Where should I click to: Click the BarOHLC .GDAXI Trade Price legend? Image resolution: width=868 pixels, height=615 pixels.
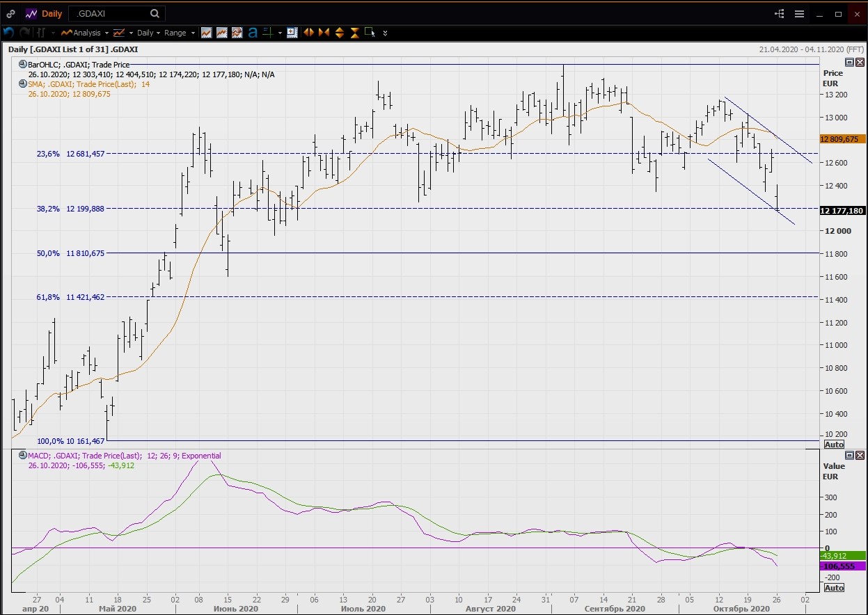(79, 65)
